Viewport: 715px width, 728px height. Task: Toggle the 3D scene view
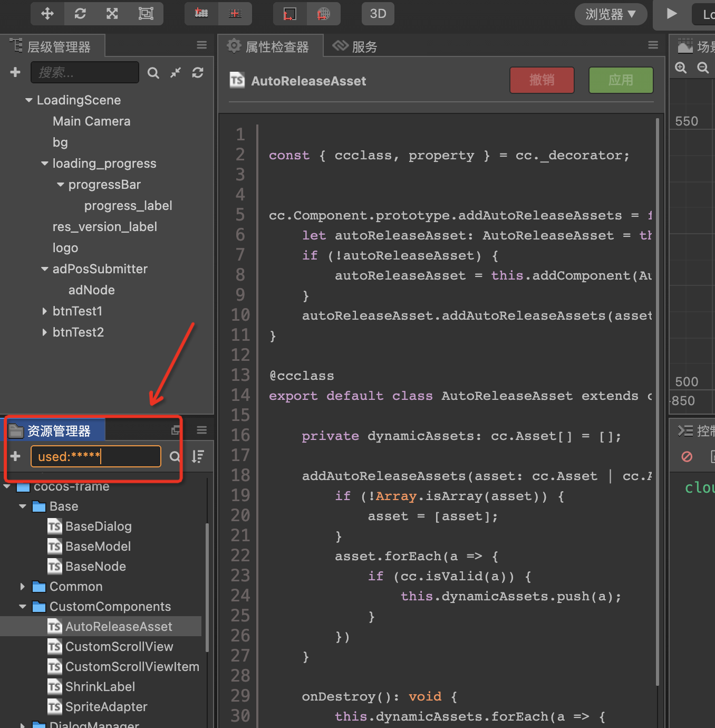click(378, 14)
